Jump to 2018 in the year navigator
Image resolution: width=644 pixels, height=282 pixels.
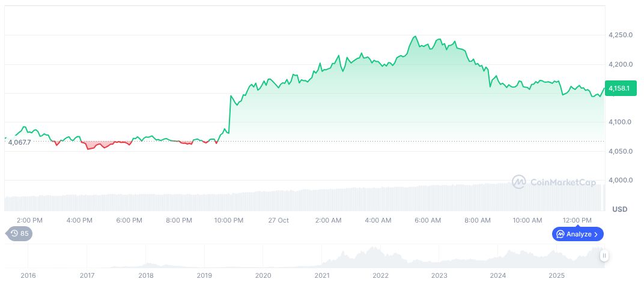click(145, 275)
